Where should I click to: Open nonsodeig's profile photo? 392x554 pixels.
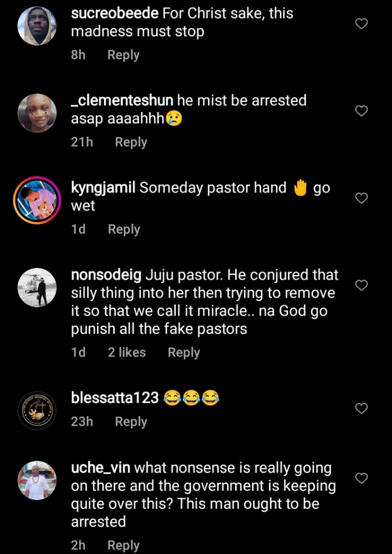[x=37, y=288]
